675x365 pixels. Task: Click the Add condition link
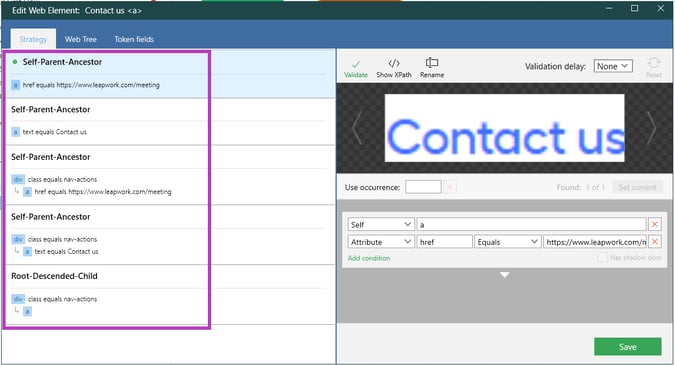click(x=369, y=258)
